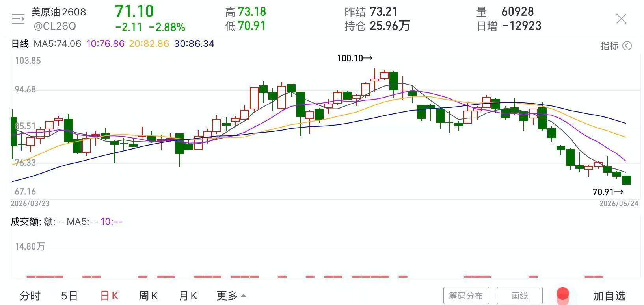The width and height of the screenshot is (644, 305).
Task: Click the 67.16 price axis label
Action: [25, 192]
